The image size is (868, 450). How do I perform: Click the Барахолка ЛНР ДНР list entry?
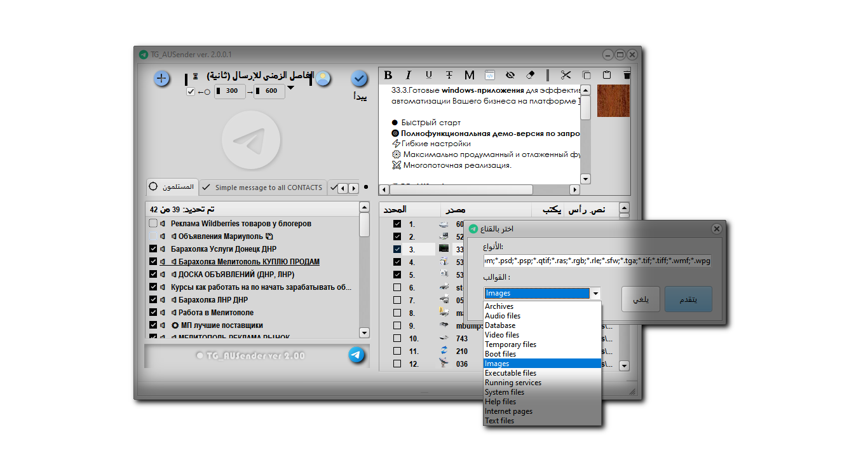213,300
